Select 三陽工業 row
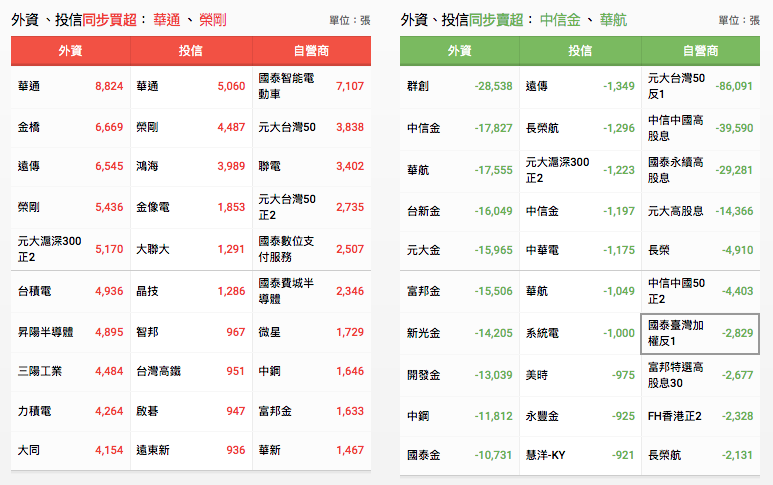The height and width of the screenshot is (485, 773). pyautogui.click(x=70, y=371)
